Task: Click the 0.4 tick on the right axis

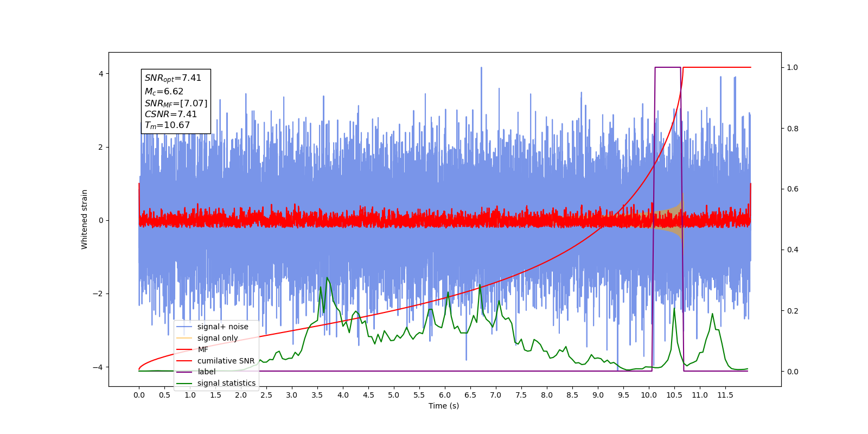Action: click(x=793, y=250)
